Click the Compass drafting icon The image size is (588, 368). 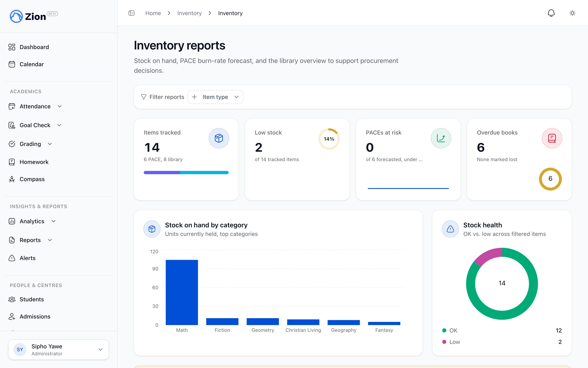pos(12,179)
